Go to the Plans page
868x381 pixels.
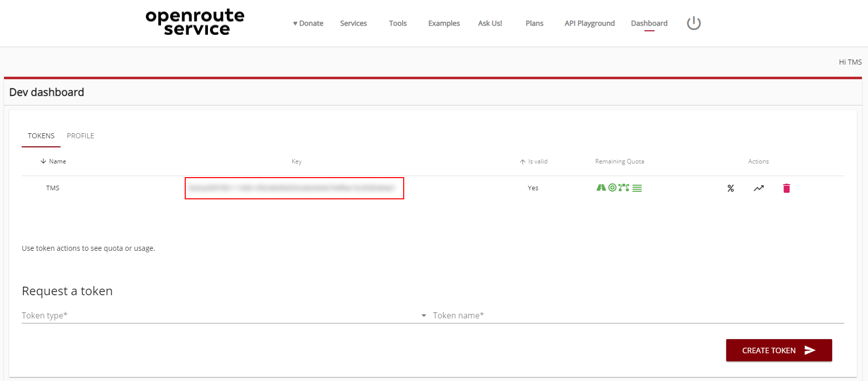pos(534,23)
